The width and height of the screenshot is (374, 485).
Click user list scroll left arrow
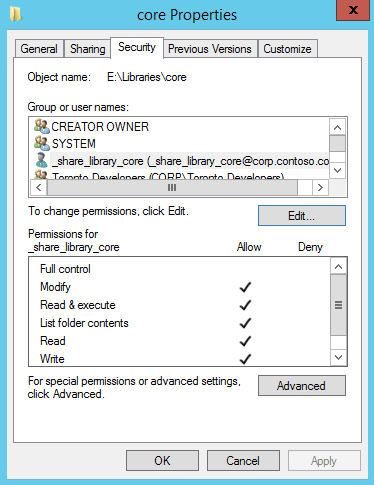click(x=39, y=188)
